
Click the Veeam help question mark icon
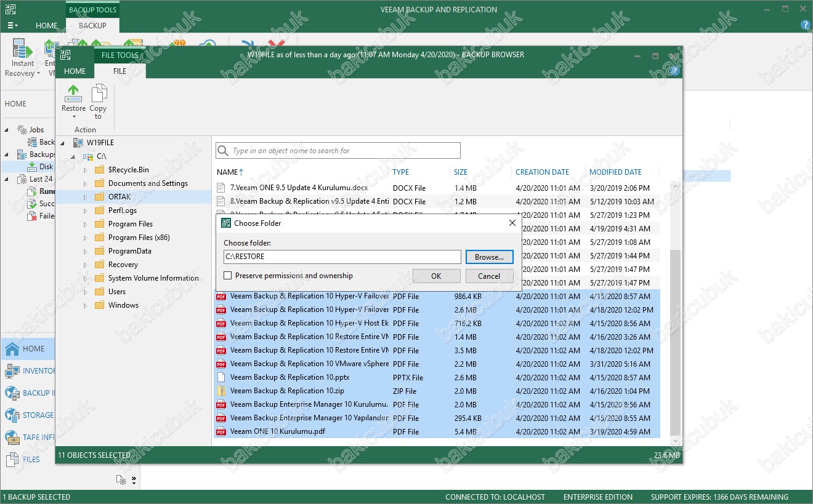(x=805, y=25)
